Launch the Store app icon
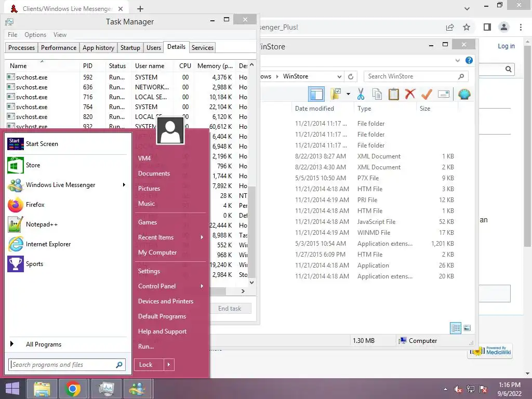 (x=16, y=165)
